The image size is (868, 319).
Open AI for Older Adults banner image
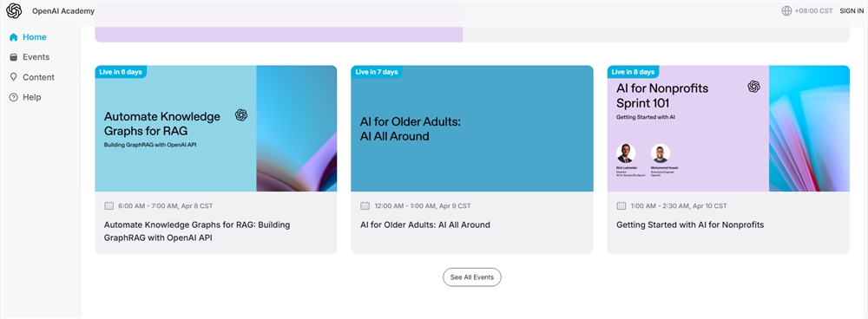(471, 128)
